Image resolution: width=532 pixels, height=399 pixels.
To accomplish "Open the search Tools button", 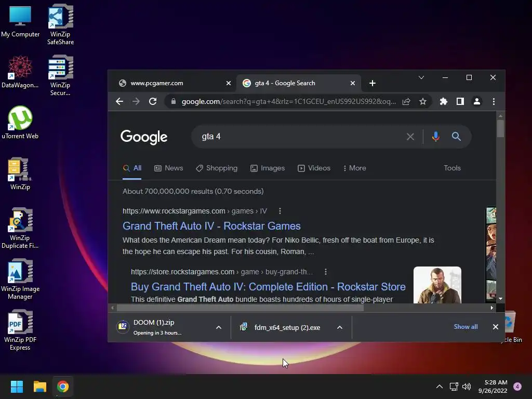I will (453, 168).
